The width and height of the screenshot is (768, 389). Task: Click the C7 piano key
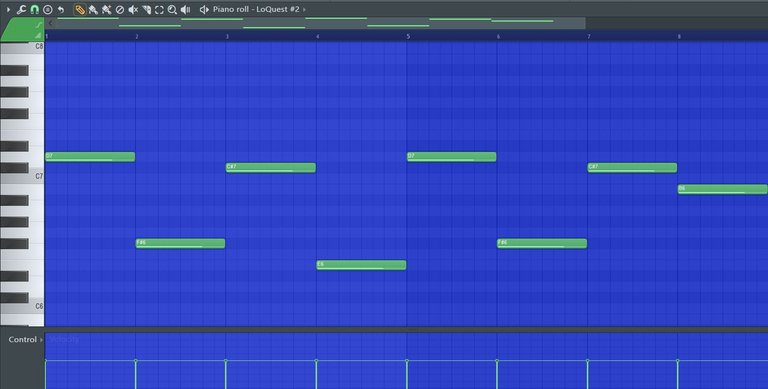tap(22, 176)
